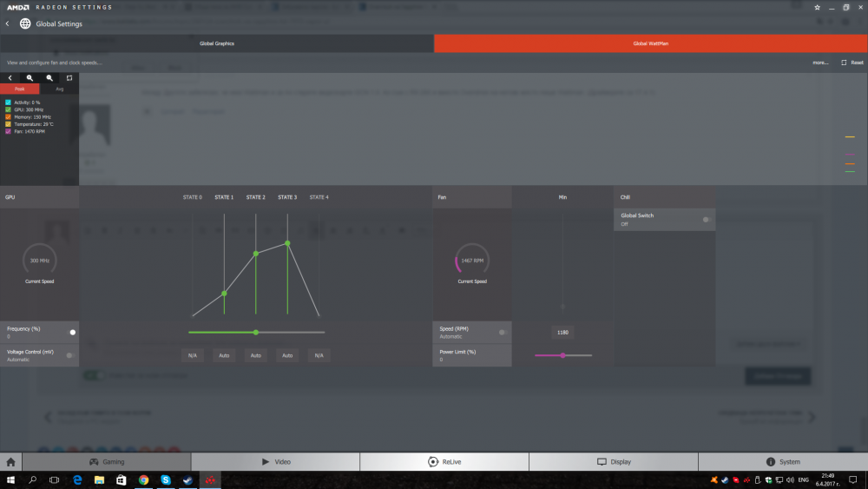868x489 pixels.
Task: Uncheck the Memory 150 MHz graph checkbox
Action: (x=8, y=117)
